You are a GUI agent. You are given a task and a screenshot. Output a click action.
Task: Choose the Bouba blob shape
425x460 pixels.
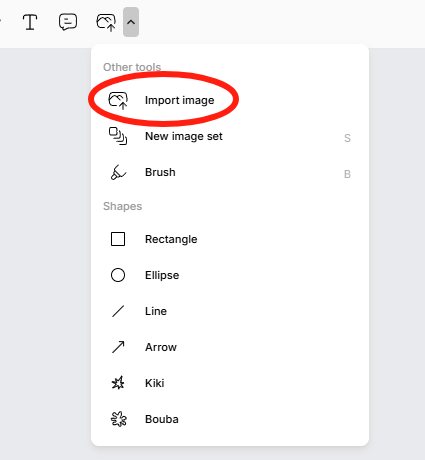pos(230,419)
